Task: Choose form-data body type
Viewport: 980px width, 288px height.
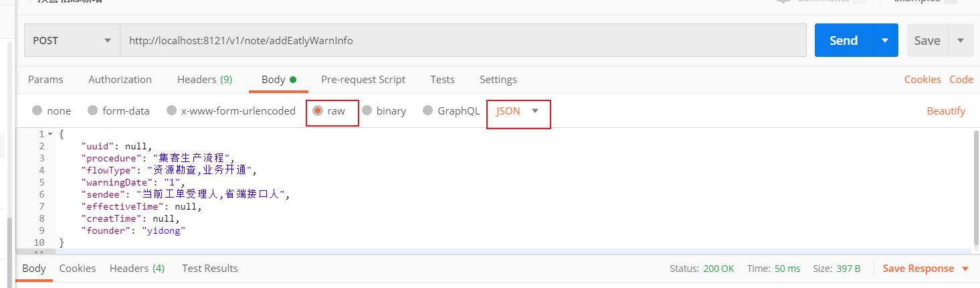Action: coord(93,111)
